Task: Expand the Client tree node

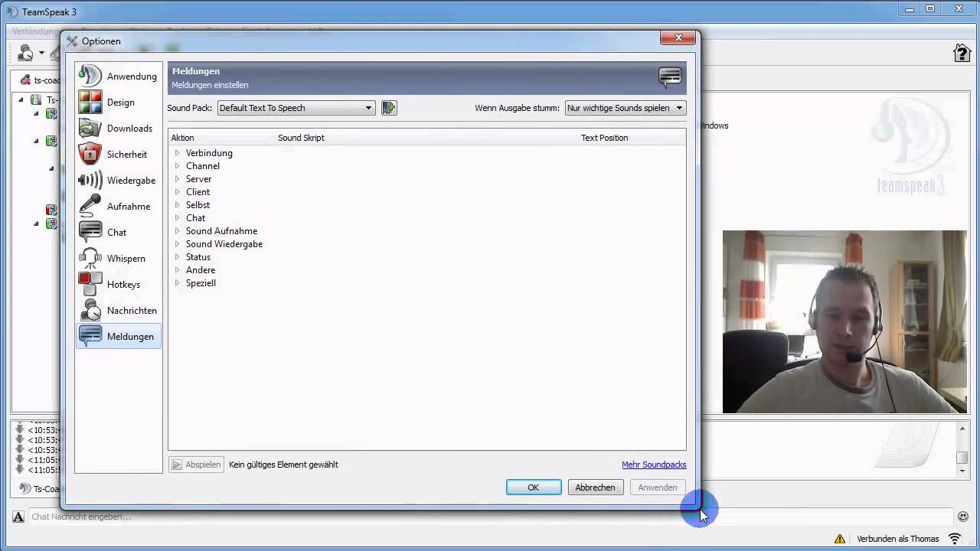Action: tap(177, 192)
